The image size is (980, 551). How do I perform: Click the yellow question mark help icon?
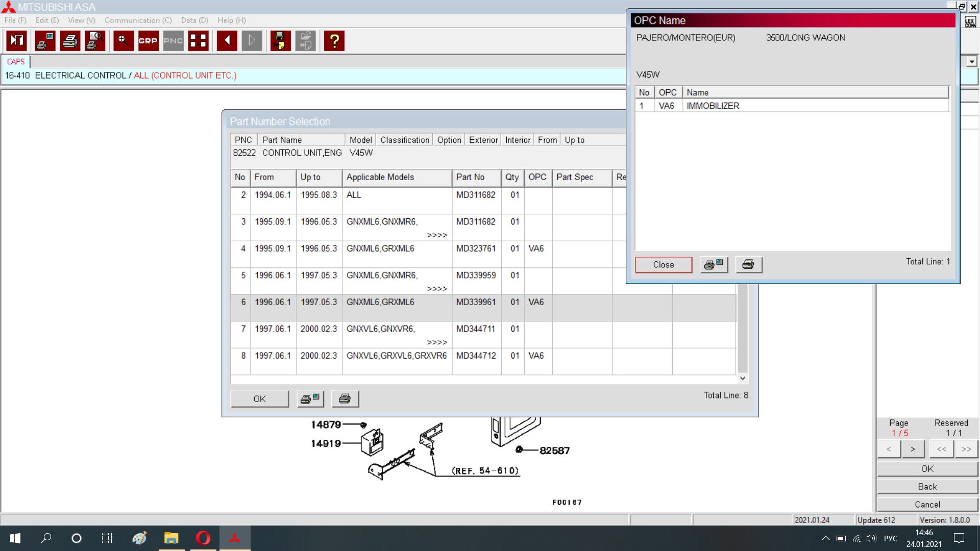coord(334,41)
